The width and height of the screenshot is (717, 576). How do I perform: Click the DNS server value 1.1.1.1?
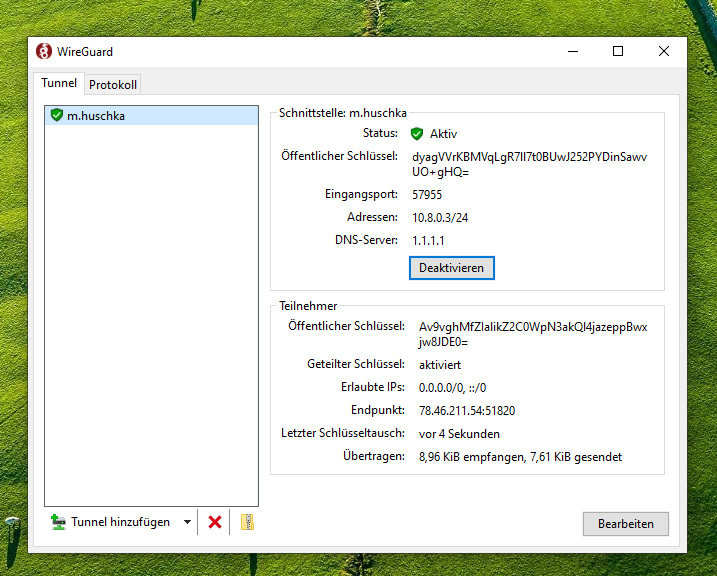[x=428, y=240]
